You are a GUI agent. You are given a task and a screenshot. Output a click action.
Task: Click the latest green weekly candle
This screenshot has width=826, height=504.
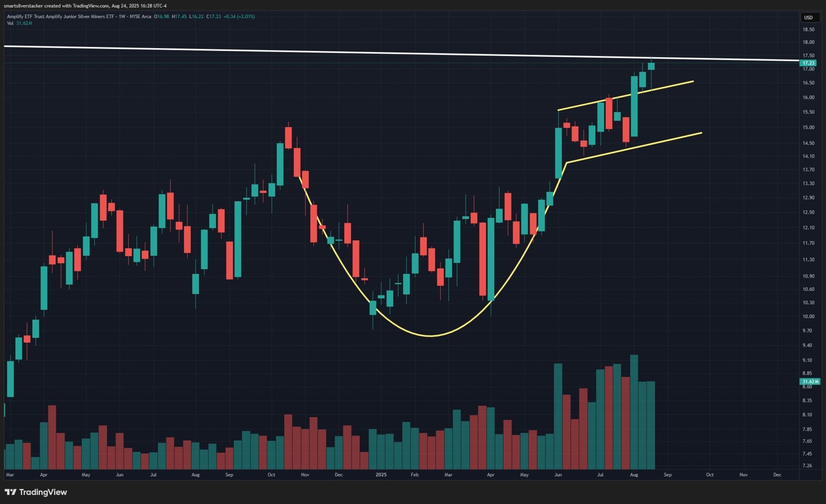[x=651, y=66]
